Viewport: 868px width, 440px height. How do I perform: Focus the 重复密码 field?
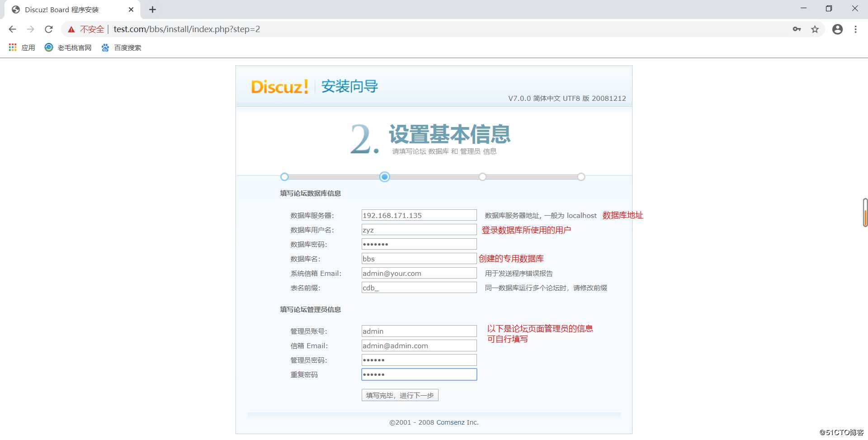(419, 374)
